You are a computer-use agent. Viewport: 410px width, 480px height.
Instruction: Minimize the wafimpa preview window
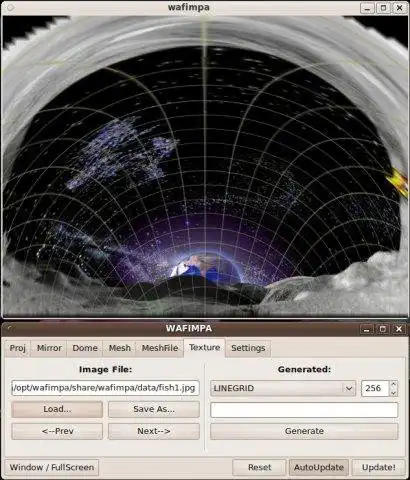[367, 8]
